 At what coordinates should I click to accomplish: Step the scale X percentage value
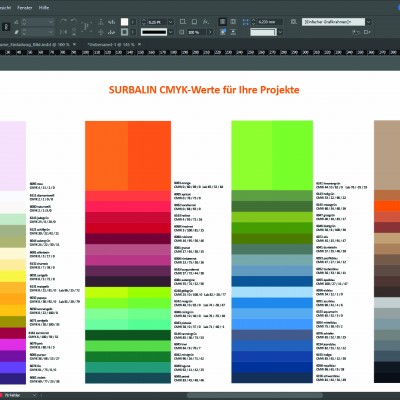[x=24, y=22]
